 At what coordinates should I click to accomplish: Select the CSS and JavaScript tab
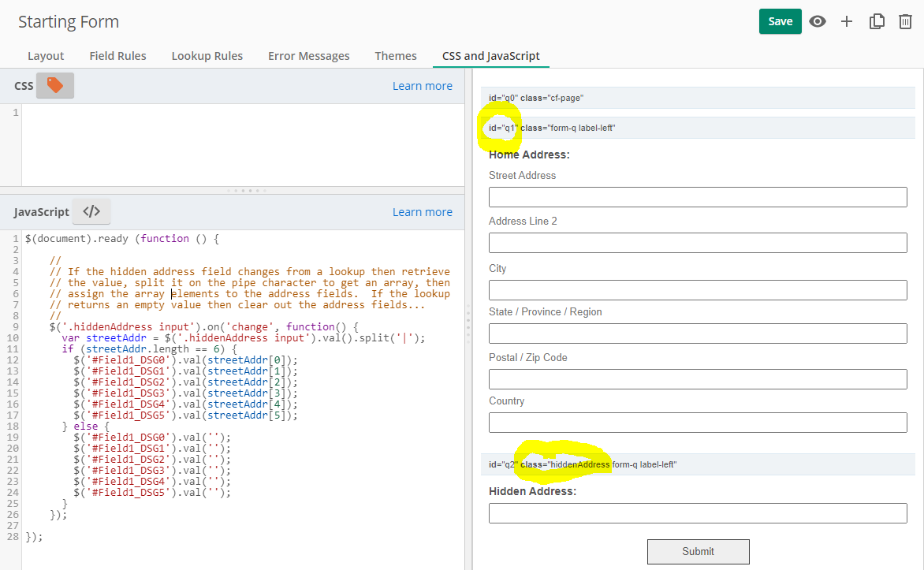tap(491, 56)
